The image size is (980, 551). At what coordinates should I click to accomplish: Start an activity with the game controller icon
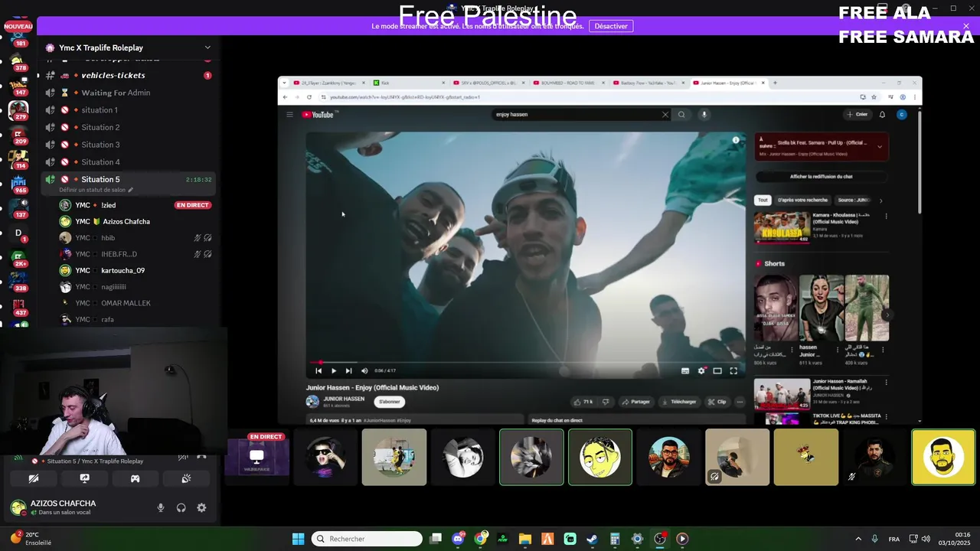(x=135, y=478)
